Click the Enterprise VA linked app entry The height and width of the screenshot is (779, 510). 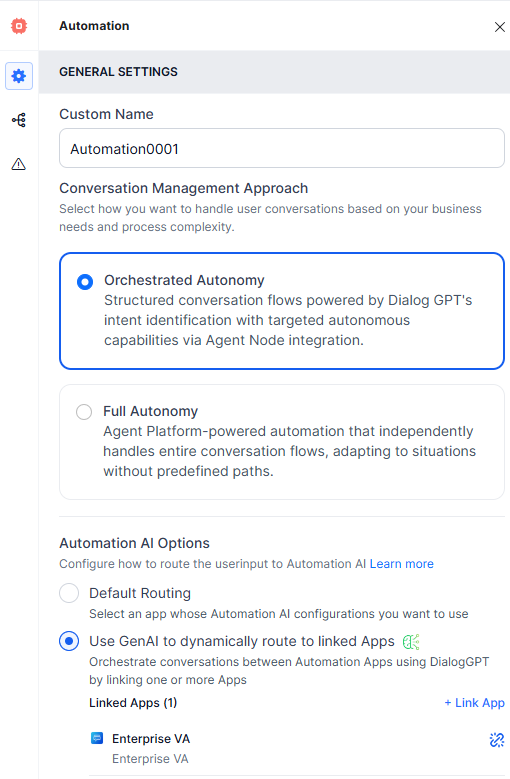pyautogui.click(x=297, y=748)
